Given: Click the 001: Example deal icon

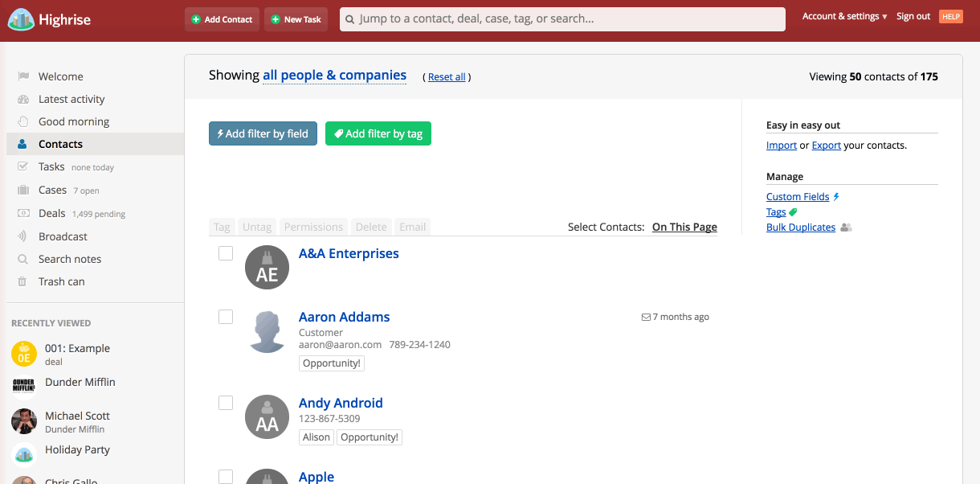Looking at the screenshot, I should (x=24, y=354).
